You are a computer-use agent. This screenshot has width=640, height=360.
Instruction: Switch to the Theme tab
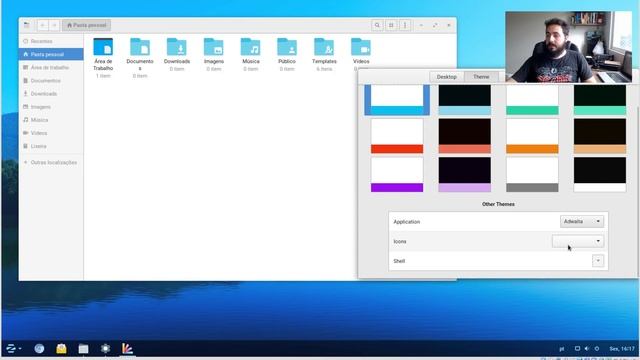481,77
